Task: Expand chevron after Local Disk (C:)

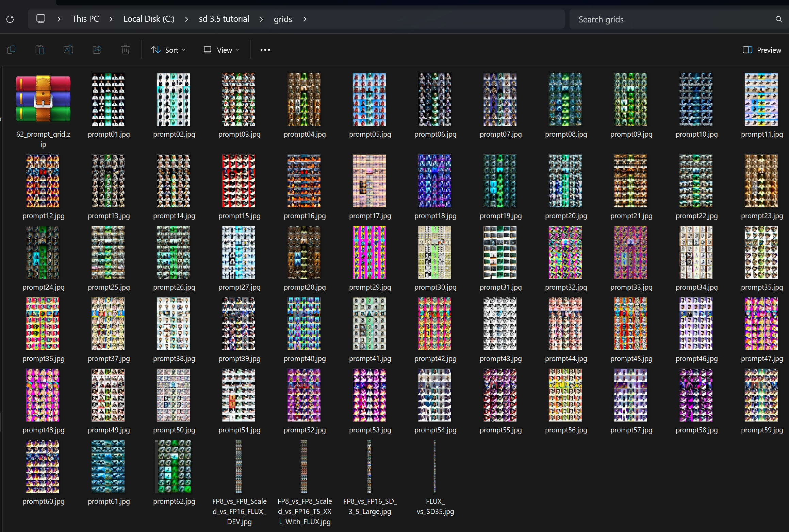Action: pyautogui.click(x=186, y=19)
